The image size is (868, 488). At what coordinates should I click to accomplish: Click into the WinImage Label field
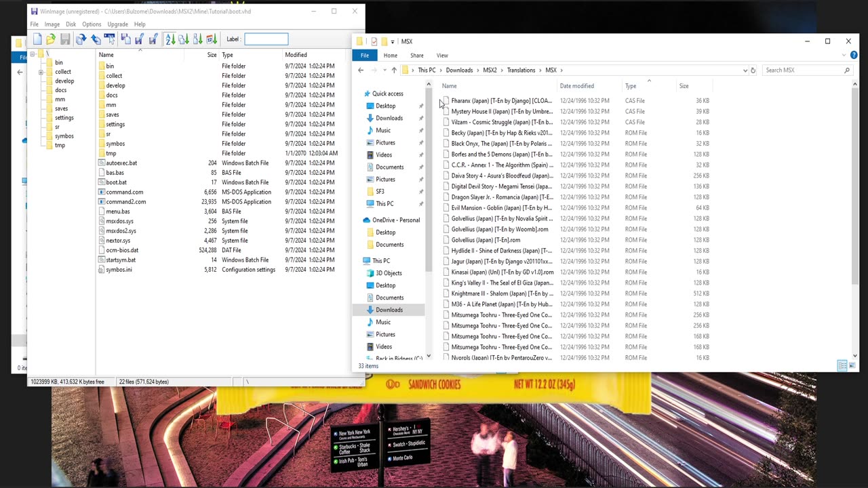(266, 39)
